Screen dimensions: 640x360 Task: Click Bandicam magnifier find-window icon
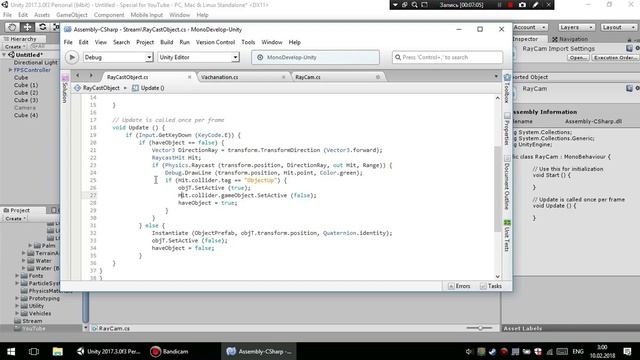point(415,5)
